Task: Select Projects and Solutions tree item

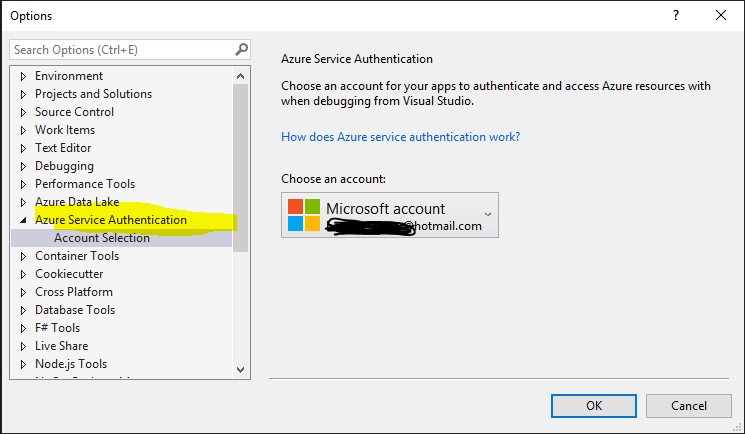Action: pyautogui.click(x=93, y=94)
